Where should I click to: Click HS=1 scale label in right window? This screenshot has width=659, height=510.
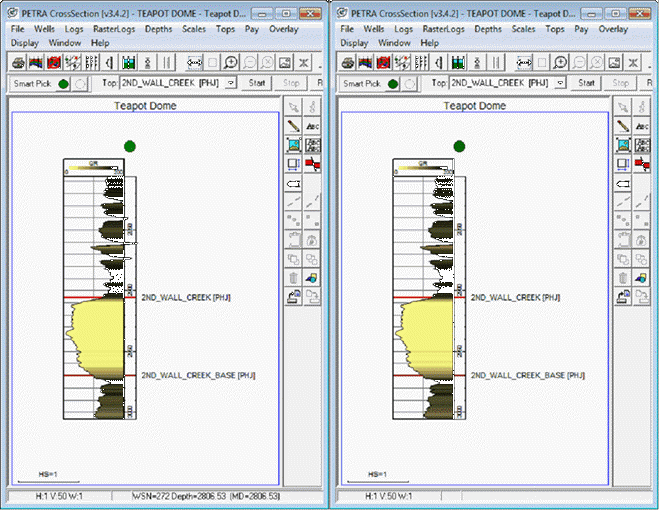(x=377, y=474)
